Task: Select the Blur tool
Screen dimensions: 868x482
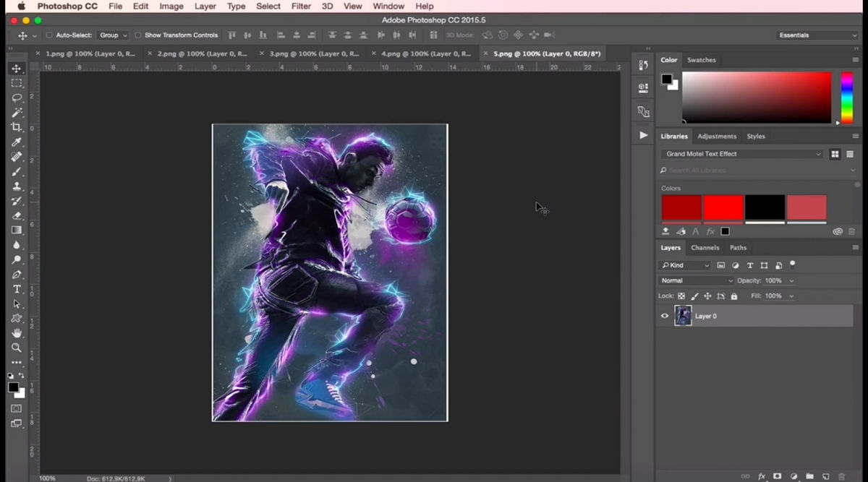Action: pyautogui.click(x=17, y=245)
